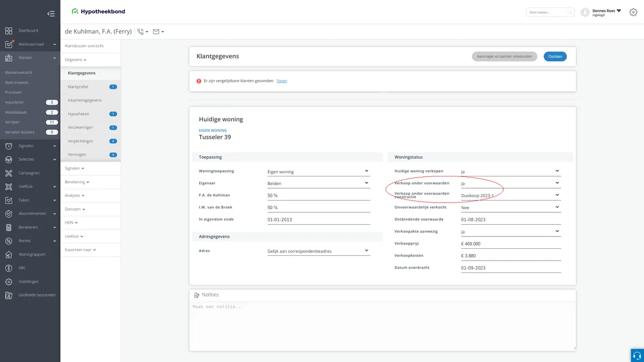Click the envelope icon beside the client name
Screen dimensions: 644x362
156,32
